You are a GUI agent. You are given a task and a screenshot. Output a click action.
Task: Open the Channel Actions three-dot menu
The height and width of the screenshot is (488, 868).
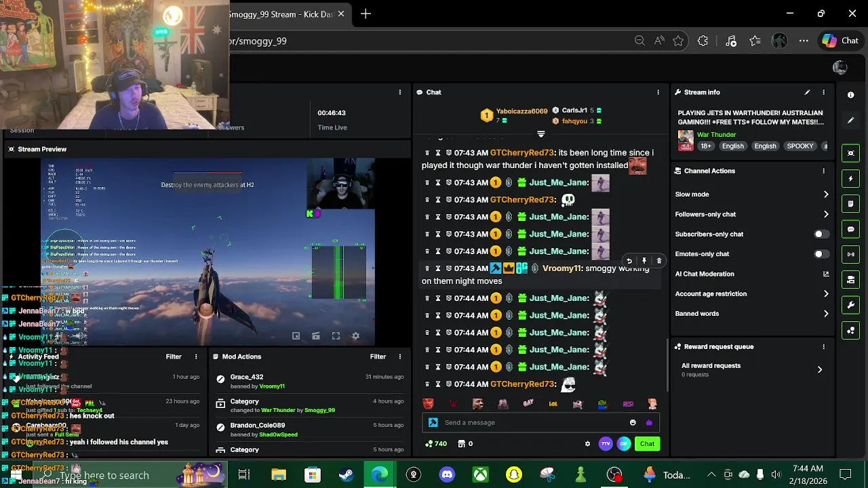(x=823, y=171)
